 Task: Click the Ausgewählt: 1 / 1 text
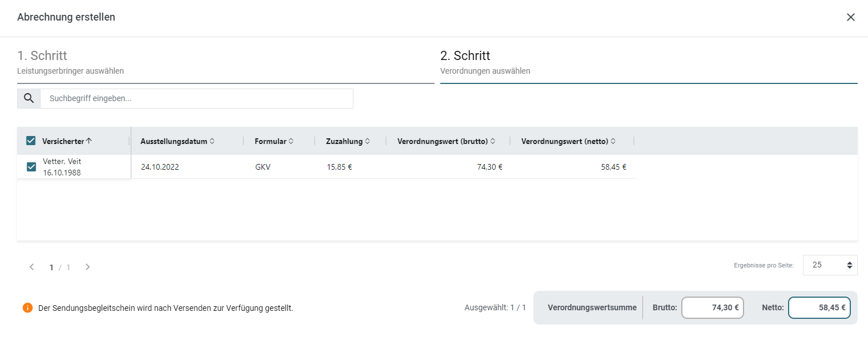point(495,307)
